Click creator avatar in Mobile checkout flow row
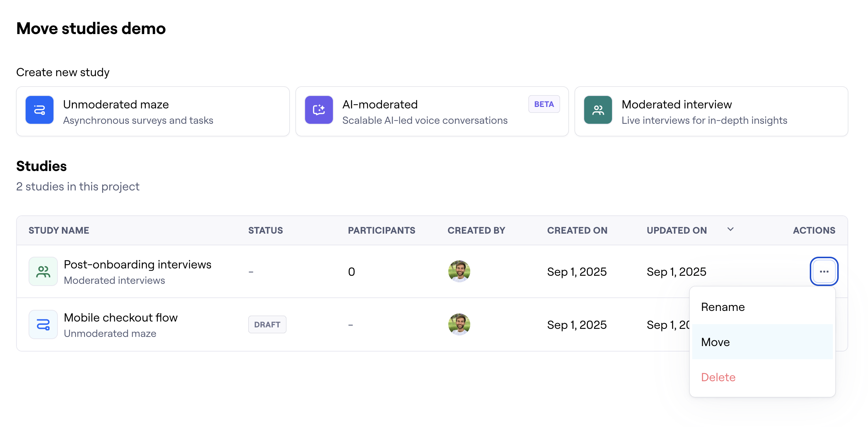The image size is (868, 427). [459, 324]
